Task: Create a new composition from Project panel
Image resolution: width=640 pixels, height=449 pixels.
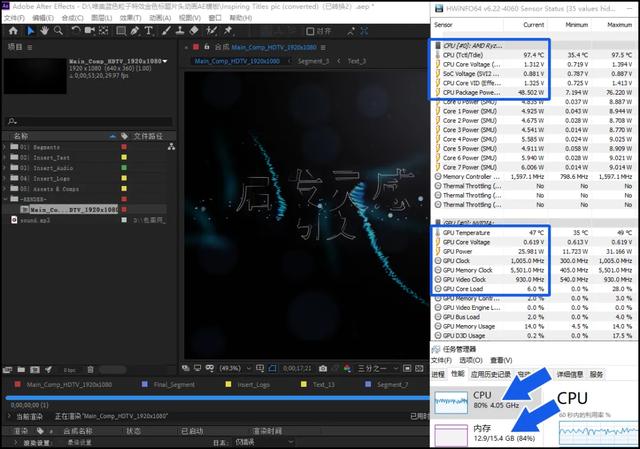Action: [35, 370]
